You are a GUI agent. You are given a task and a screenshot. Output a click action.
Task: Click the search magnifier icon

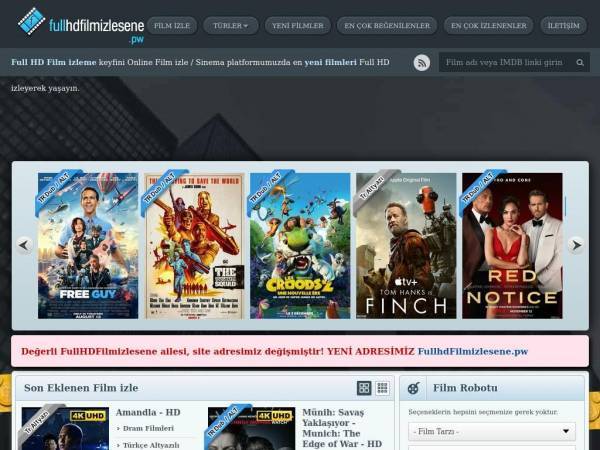pyautogui.click(x=580, y=62)
